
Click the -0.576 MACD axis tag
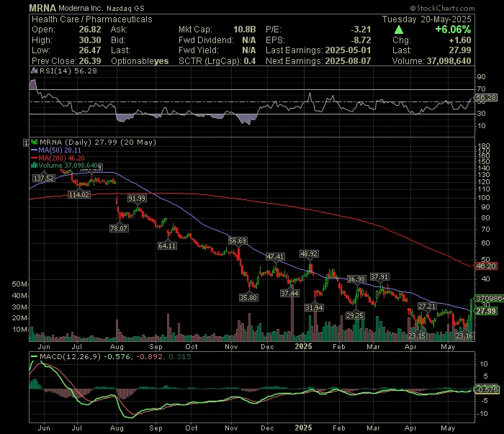pos(487,389)
